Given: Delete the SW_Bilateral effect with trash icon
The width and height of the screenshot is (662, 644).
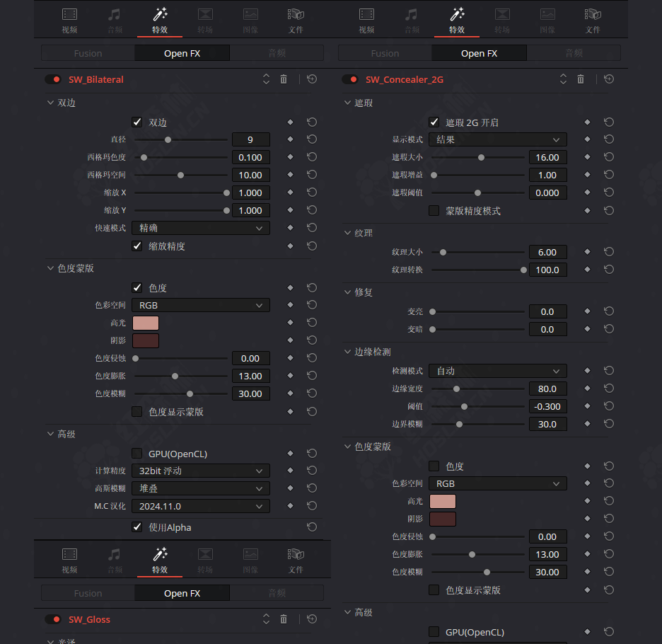Looking at the screenshot, I should click(x=284, y=79).
